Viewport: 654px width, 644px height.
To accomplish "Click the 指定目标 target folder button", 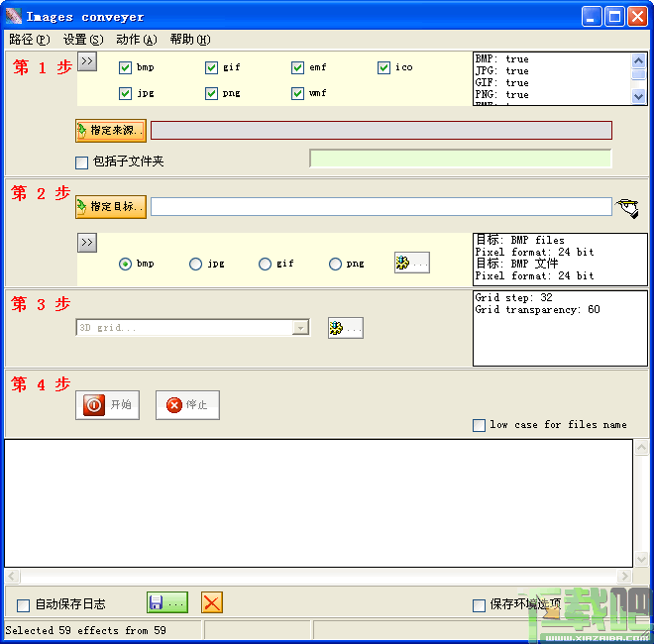I will [111, 207].
